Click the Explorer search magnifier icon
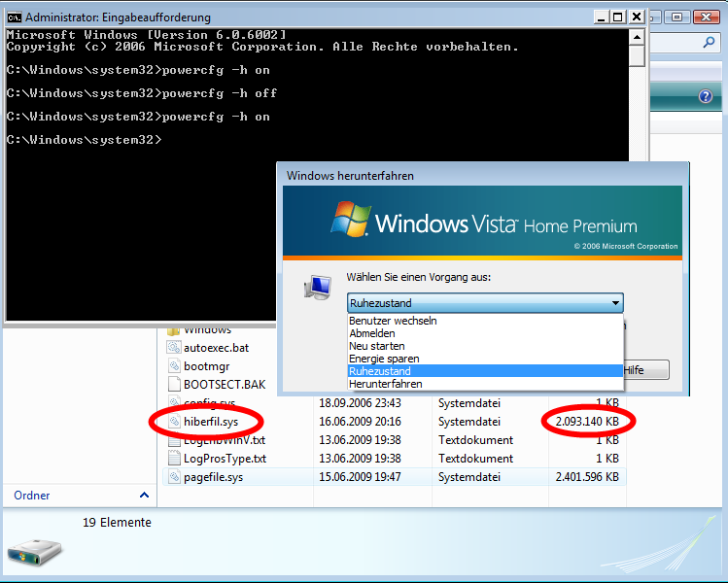The height and width of the screenshot is (583, 728). (x=709, y=42)
